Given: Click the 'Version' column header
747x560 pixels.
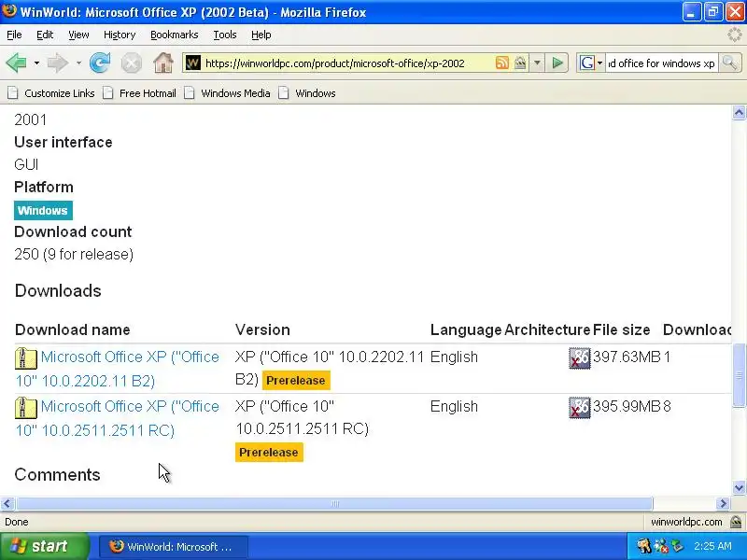Looking at the screenshot, I should [262, 329].
